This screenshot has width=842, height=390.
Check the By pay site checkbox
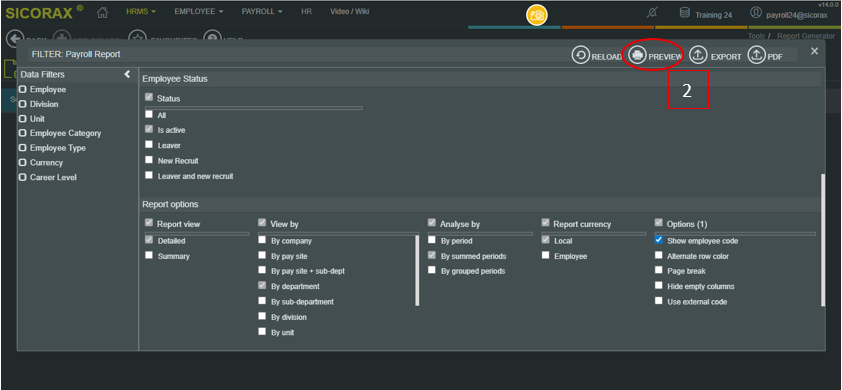262,255
